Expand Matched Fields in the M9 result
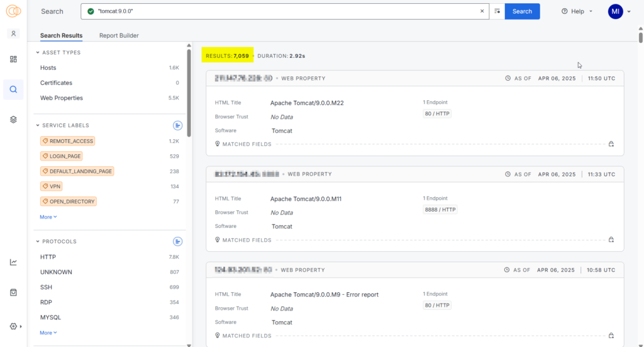 [243, 336]
